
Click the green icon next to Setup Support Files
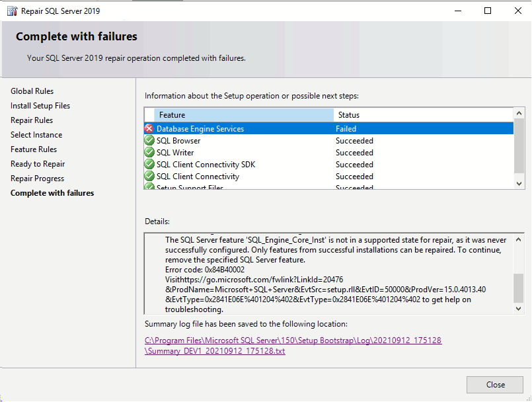[x=149, y=187]
